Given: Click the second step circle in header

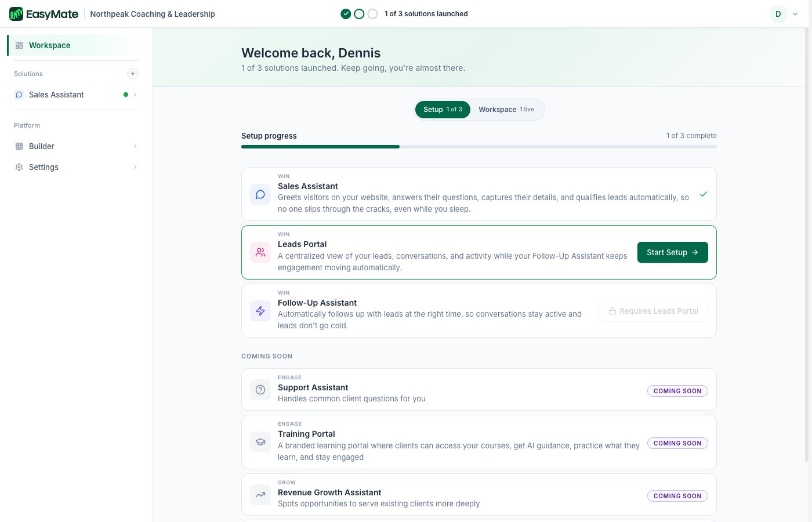Looking at the screenshot, I should click(x=359, y=14).
